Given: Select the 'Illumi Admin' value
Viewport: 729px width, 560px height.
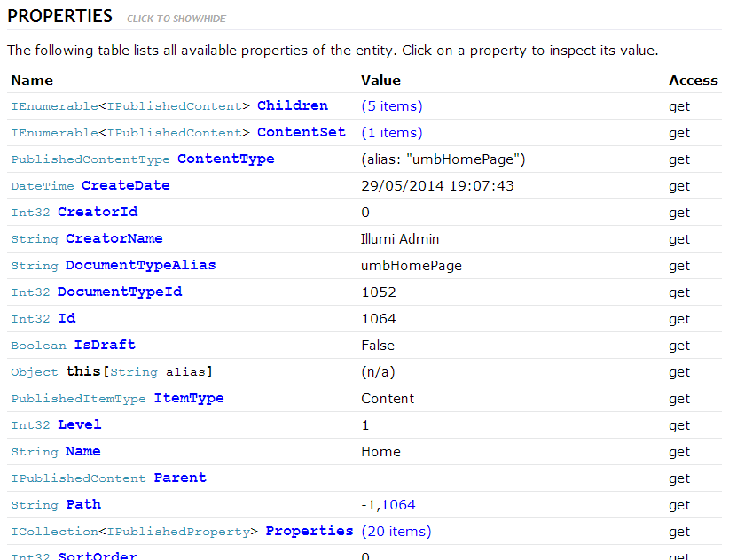Looking at the screenshot, I should [400, 238].
